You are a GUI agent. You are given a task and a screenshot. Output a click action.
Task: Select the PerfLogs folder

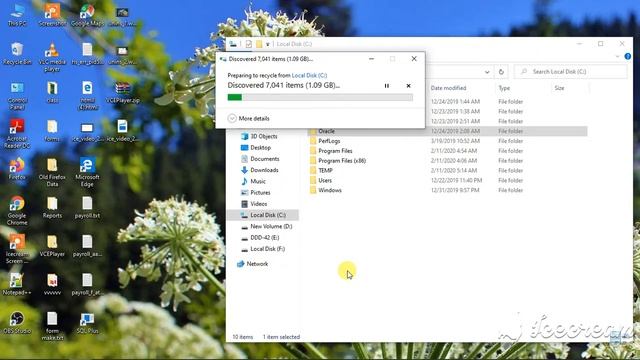[329, 141]
